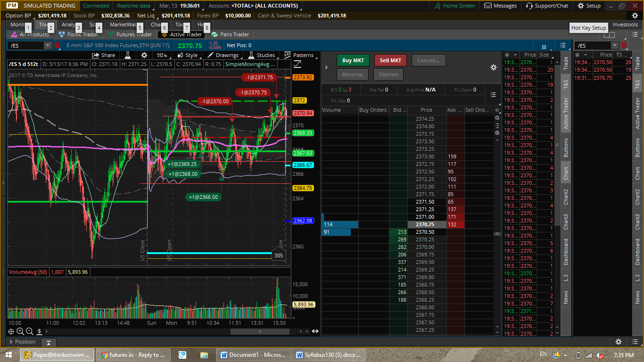Open the Active Trader ladder list menu icon
The image size is (644, 362).
493,95
